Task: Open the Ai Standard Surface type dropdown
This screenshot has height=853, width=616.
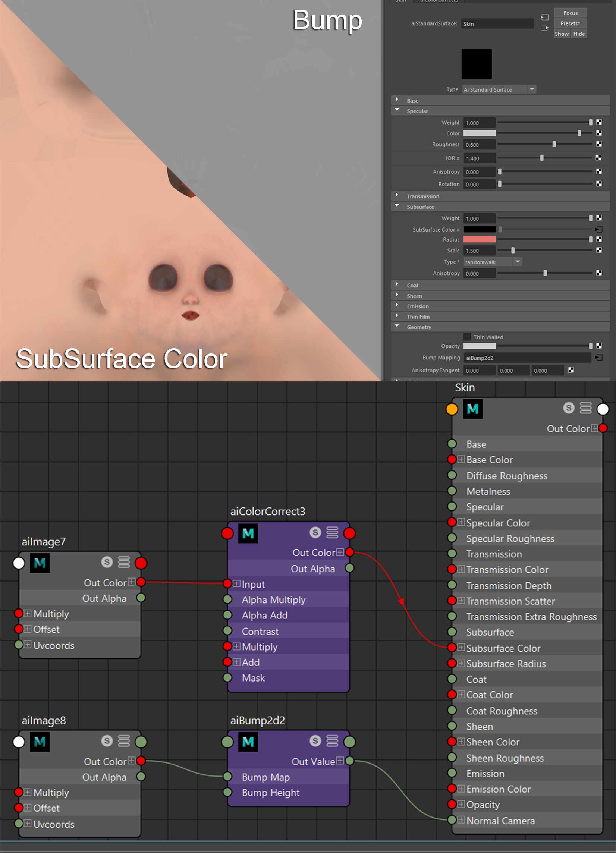Action: [531, 89]
